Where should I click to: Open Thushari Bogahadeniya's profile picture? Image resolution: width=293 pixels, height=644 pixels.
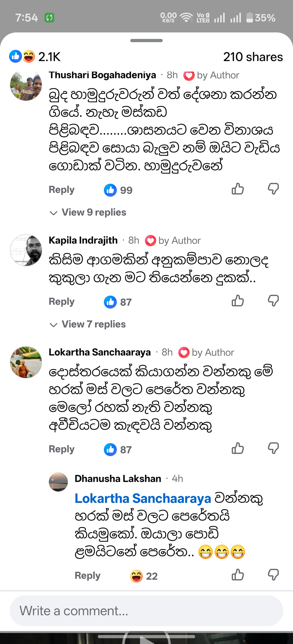[26, 85]
